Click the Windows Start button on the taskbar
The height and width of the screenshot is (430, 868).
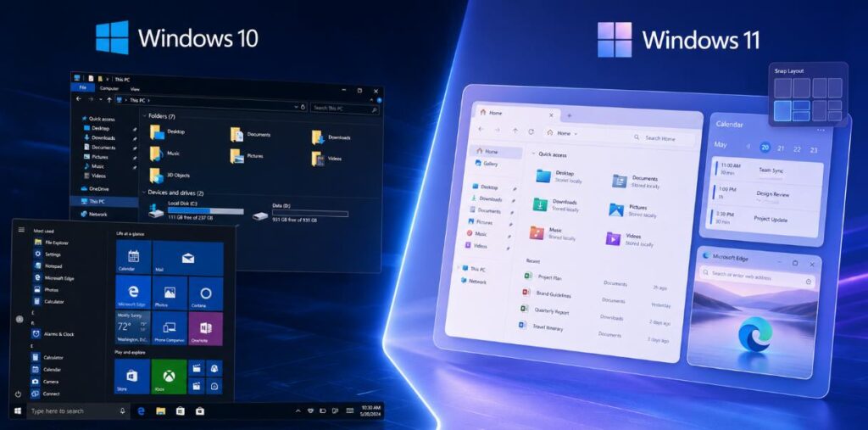coord(18,411)
